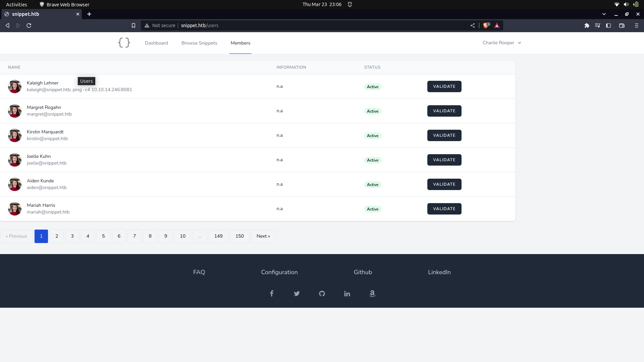Go to page 150 of members
The image size is (644, 362).
click(x=239, y=236)
